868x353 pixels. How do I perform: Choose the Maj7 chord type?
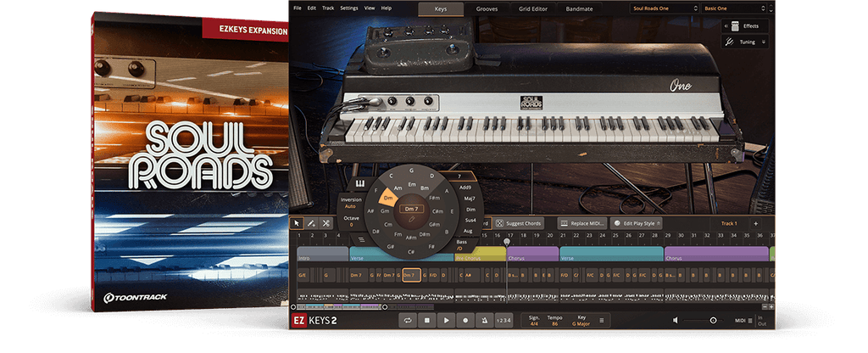(x=470, y=199)
